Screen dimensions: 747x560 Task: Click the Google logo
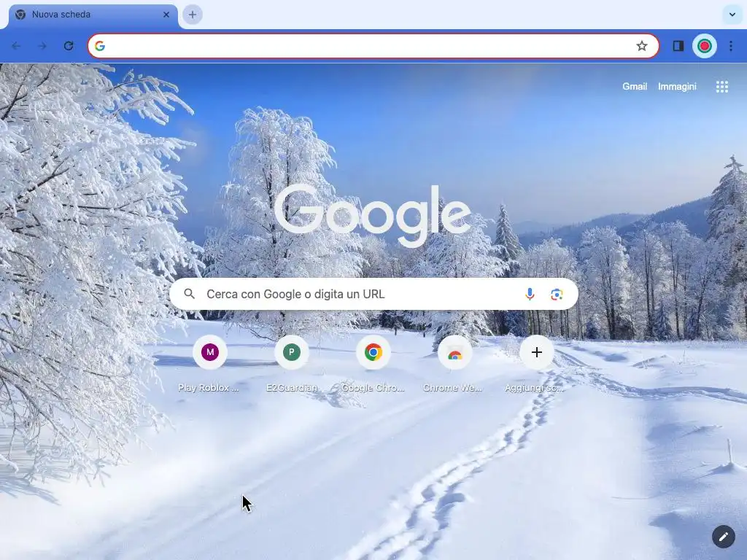coord(373,215)
